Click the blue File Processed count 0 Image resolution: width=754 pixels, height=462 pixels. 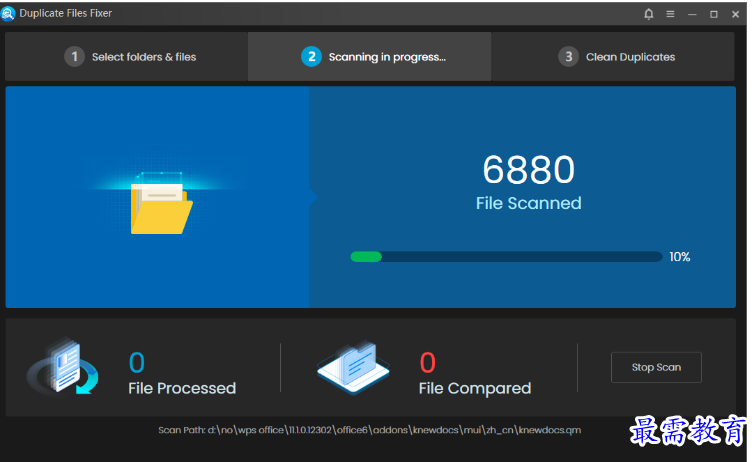click(x=137, y=362)
